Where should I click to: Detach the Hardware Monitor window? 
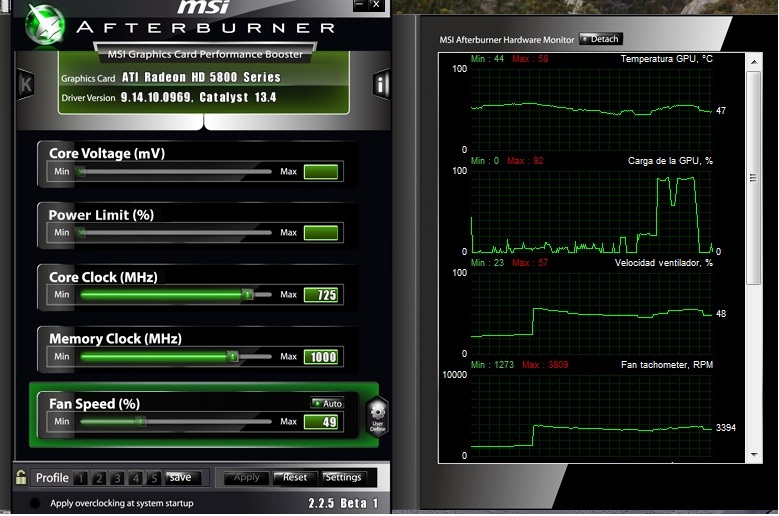[601, 39]
